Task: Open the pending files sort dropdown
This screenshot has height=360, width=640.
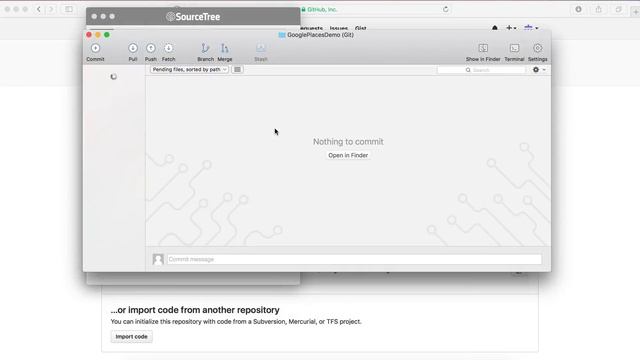Action: (x=189, y=70)
